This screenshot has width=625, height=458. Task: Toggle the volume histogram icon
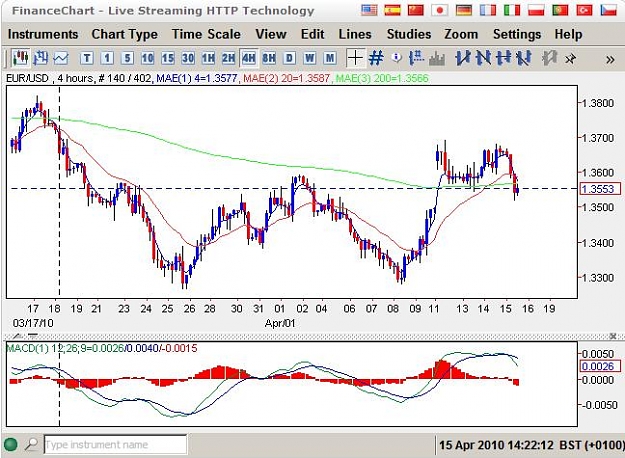(437, 59)
